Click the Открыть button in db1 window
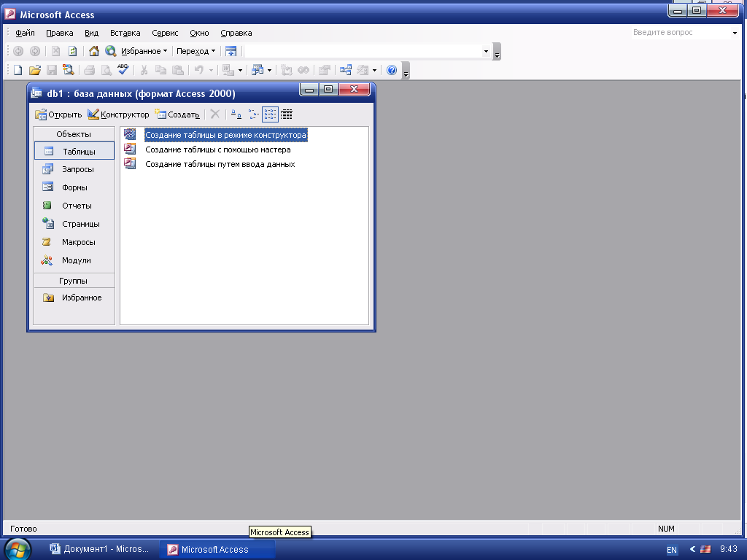 pos(58,114)
